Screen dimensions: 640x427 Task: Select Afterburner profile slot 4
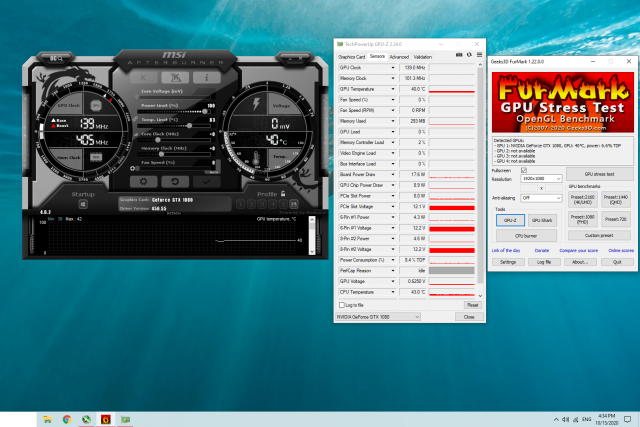pos(273,204)
